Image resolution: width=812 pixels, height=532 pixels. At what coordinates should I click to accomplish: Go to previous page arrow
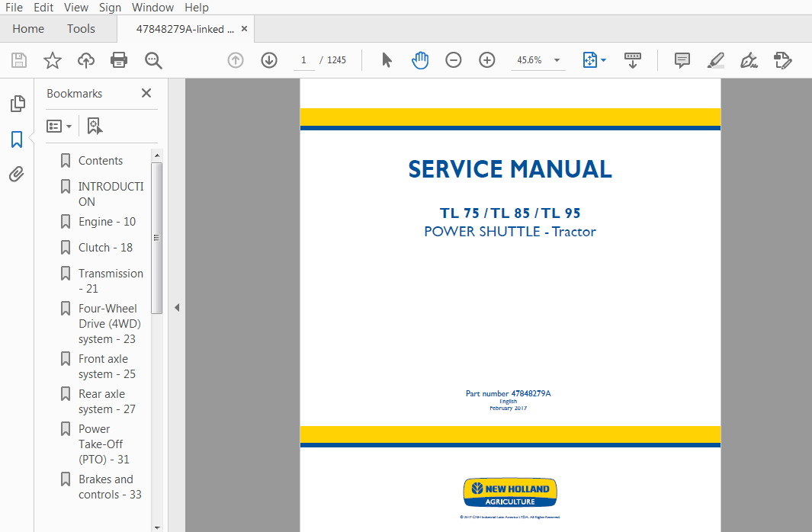(x=236, y=60)
